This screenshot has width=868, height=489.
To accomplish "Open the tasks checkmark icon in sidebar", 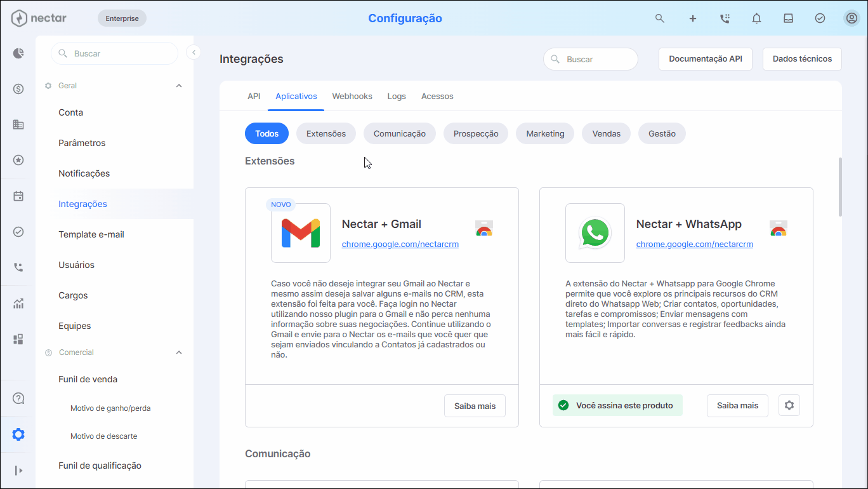I will coord(18,232).
